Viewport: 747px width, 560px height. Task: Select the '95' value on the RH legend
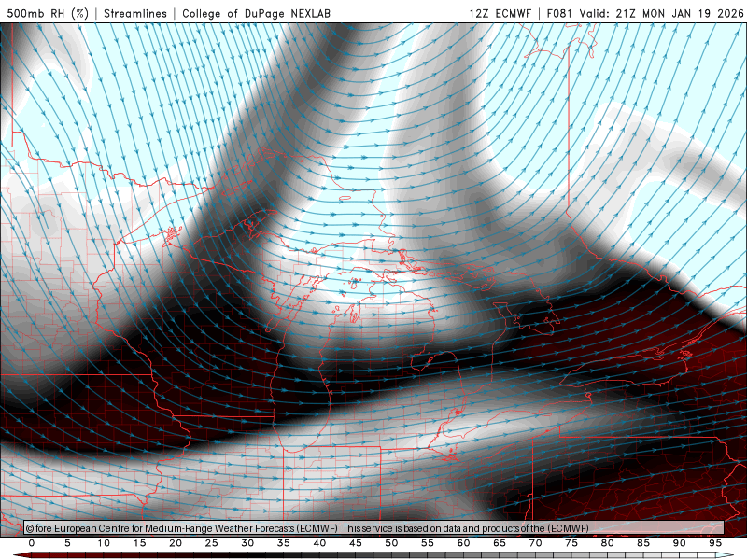click(x=715, y=543)
